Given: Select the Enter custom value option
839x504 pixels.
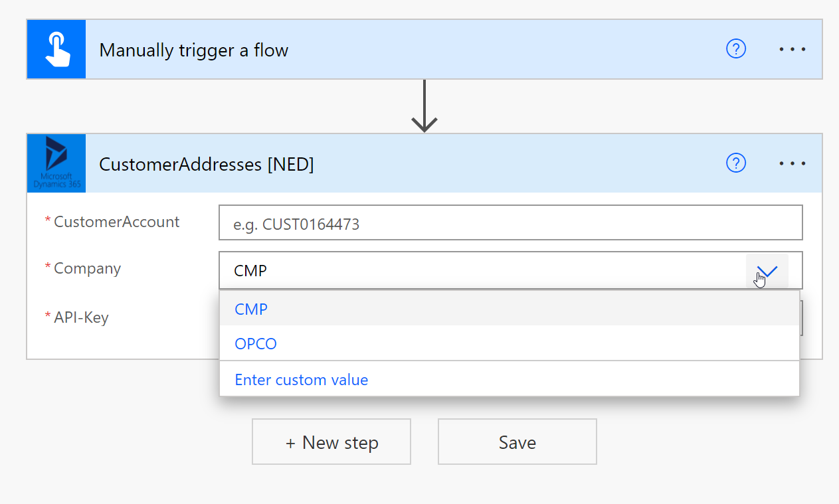Looking at the screenshot, I should [510, 380].
